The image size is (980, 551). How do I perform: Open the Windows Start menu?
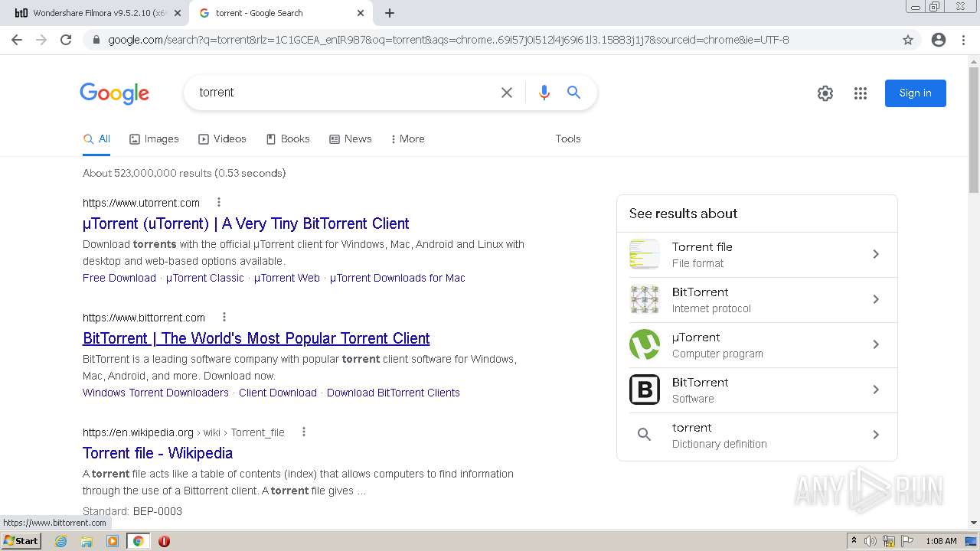[21, 541]
